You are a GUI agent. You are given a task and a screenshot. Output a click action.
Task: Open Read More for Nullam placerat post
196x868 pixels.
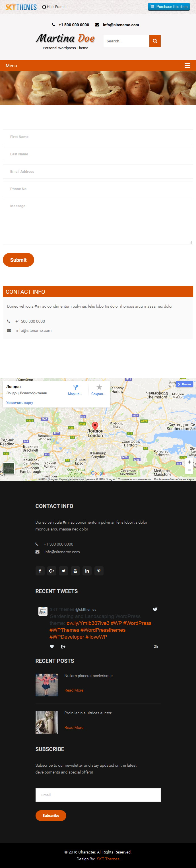pos(74,690)
